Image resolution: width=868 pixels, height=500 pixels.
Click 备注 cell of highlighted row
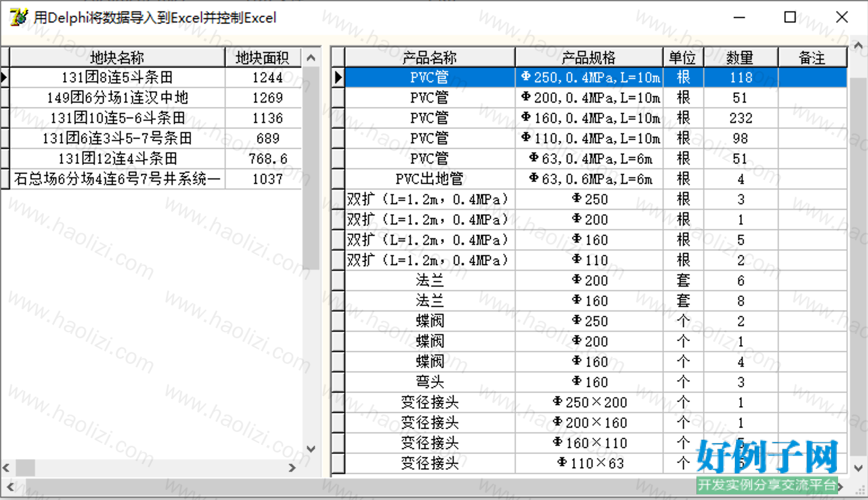812,77
